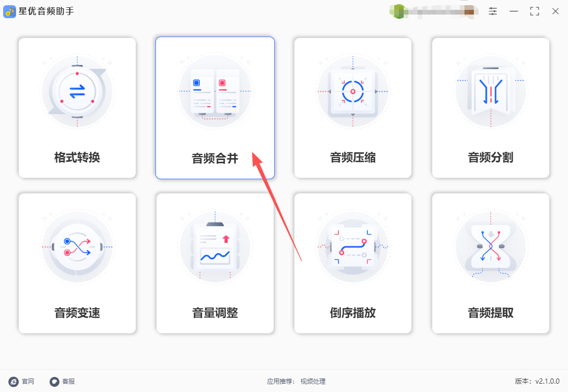Click the 音频分割 label text
This screenshot has height=392, width=568.
491,158
